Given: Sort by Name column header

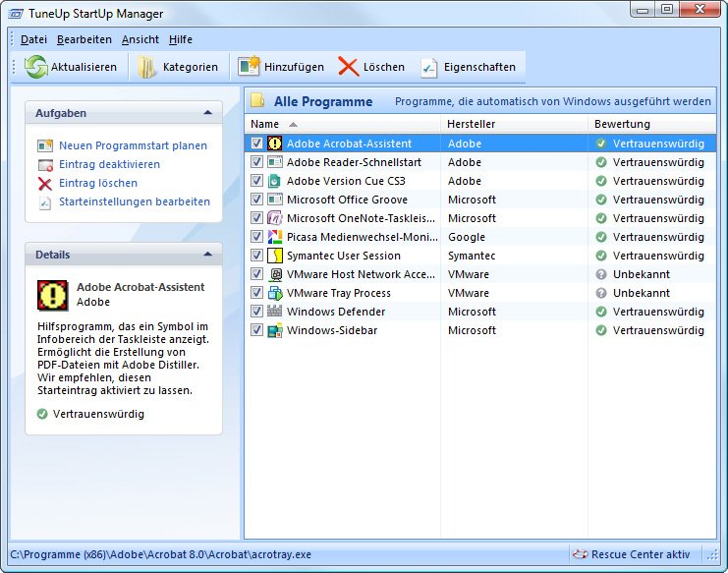Looking at the screenshot, I should coord(343,124).
